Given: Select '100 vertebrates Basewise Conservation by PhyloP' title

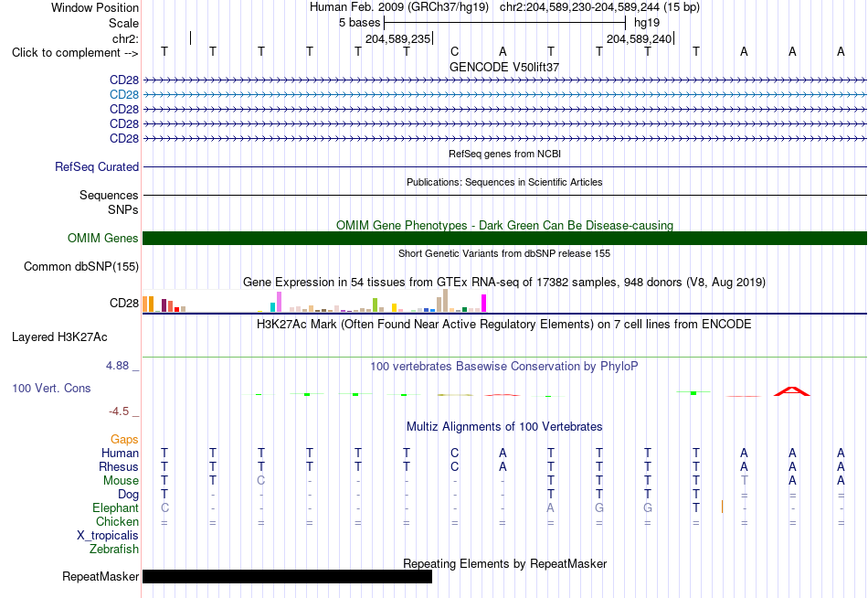Looking at the screenshot, I should pos(504,367).
